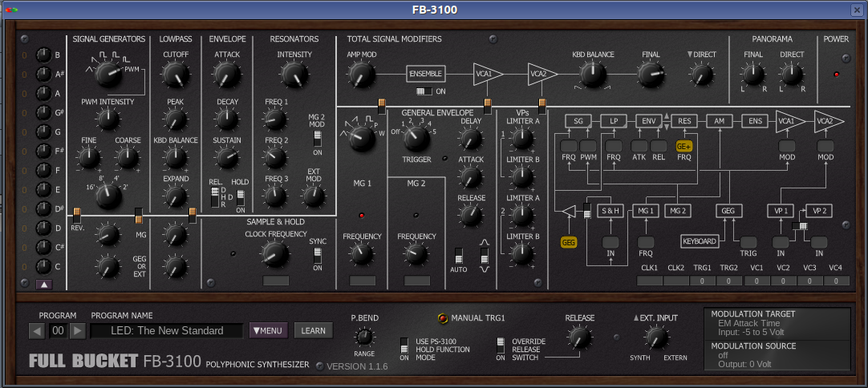Toggle the envelope polarity switch beside AUTO
The width and height of the screenshot is (868, 388).
[485, 256]
